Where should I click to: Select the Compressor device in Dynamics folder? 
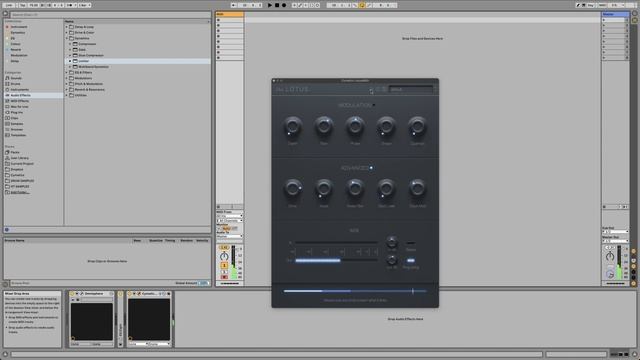point(87,44)
